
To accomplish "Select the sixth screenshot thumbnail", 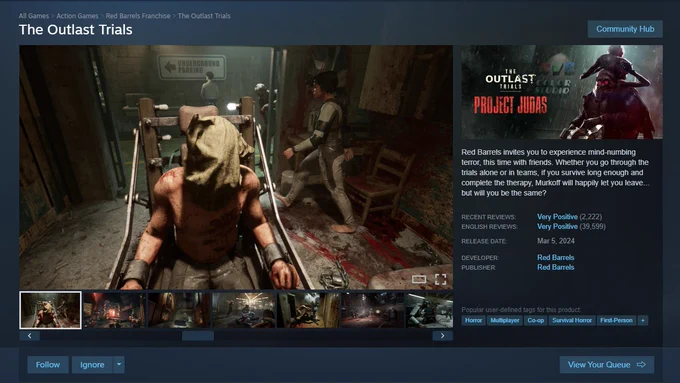I will click(x=372, y=310).
